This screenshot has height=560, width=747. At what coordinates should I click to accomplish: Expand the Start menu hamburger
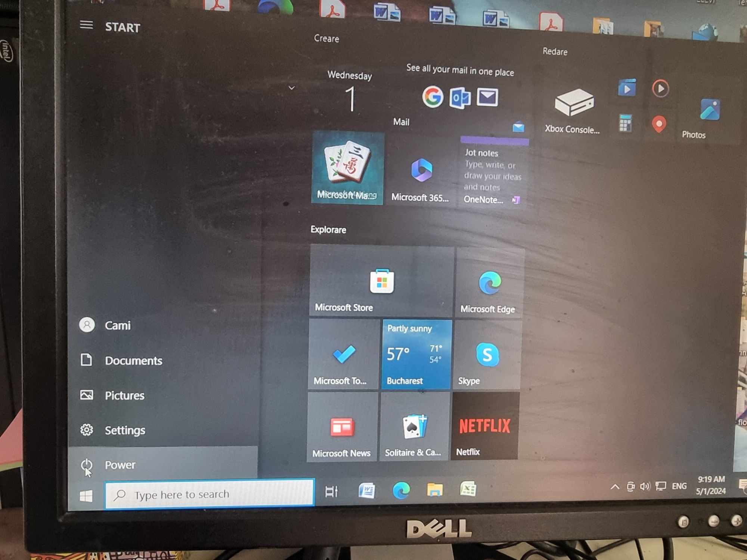coord(86,26)
